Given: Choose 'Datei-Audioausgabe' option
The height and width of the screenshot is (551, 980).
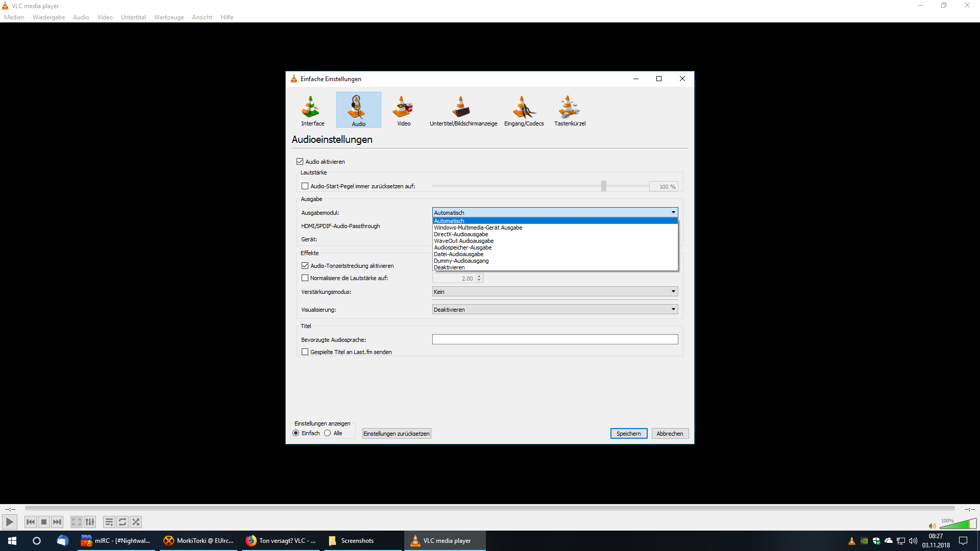Looking at the screenshot, I should click(555, 254).
